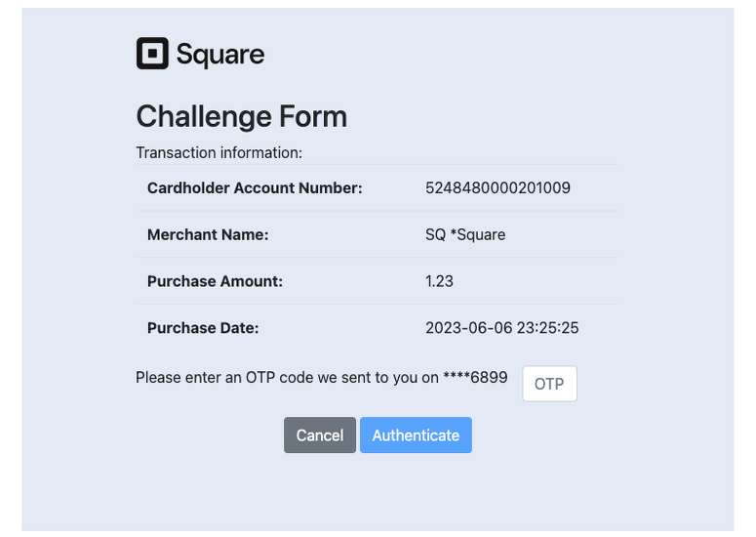Click the masked phone digits ****6899

pos(475,377)
